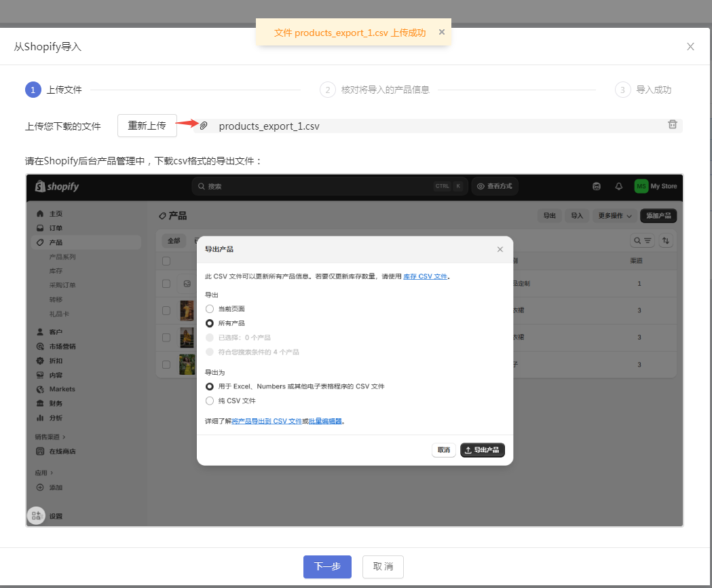Image resolution: width=712 pixels, height=588 pixels.
Task: Dismiss the upload success notification
Action: (441, 32)
